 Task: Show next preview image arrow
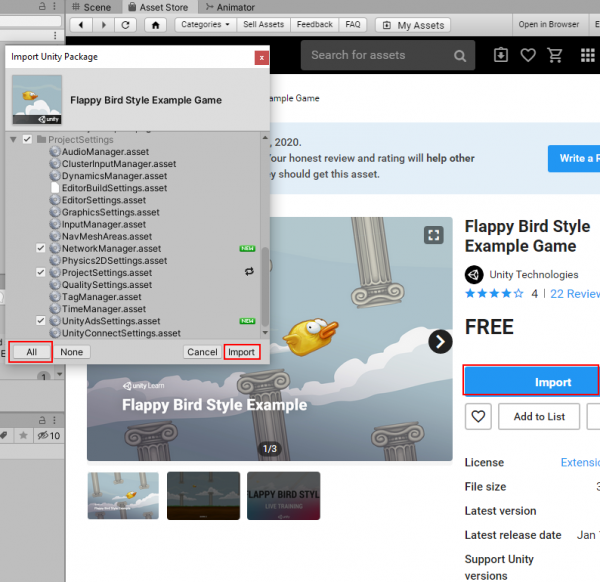coord(440,341)
